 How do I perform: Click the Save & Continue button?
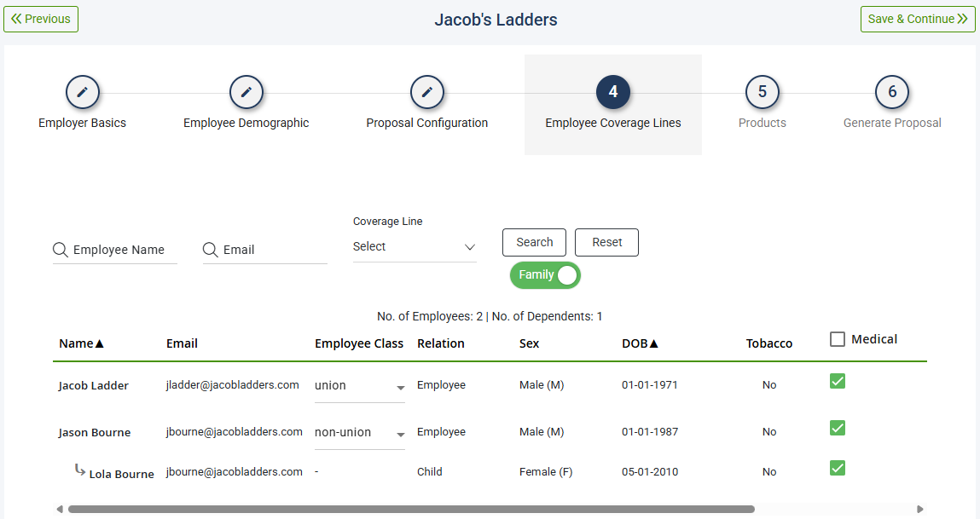point(918,19)
